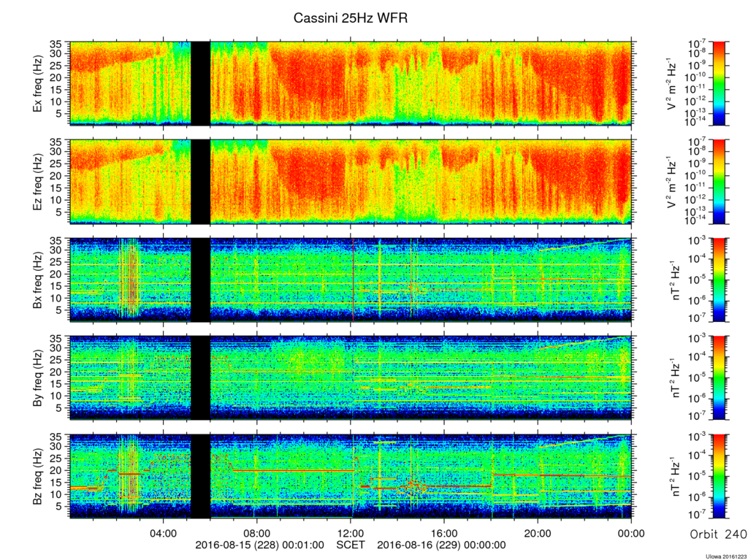The image size is (748, 560).
Task: Click the "UIowa 20161223" credit text
Action: click(727, 556)
